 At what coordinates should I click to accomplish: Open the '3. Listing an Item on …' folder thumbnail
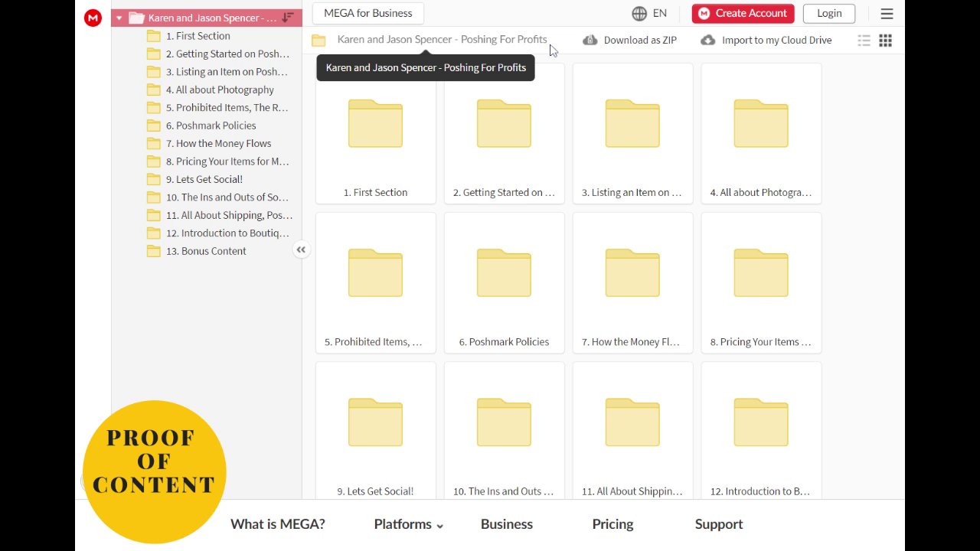(x=633, y=134)
